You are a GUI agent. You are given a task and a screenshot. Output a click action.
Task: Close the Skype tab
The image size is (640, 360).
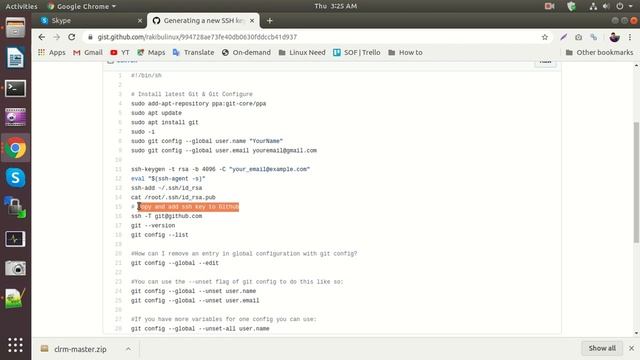point(140,20)
